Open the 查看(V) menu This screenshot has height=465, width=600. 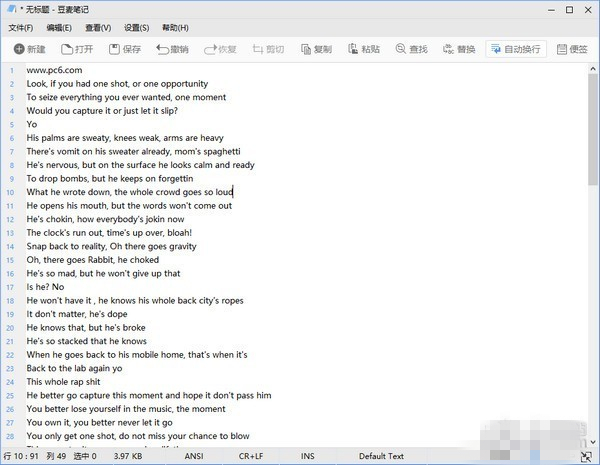tap(98, 28)
